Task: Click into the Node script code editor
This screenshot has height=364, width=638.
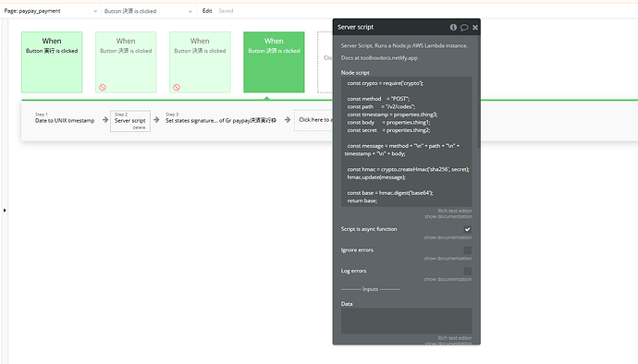Action: 406,141
